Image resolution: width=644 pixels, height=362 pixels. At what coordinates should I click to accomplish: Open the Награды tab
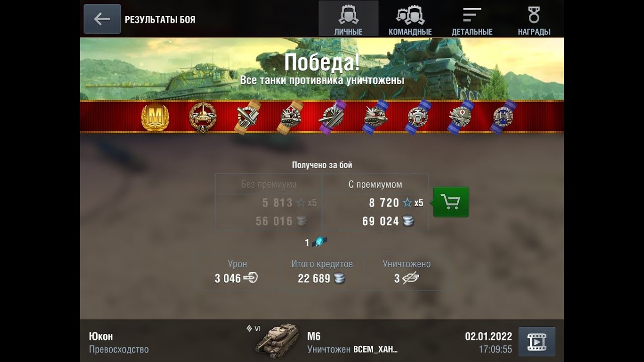(x=534, y=19)
